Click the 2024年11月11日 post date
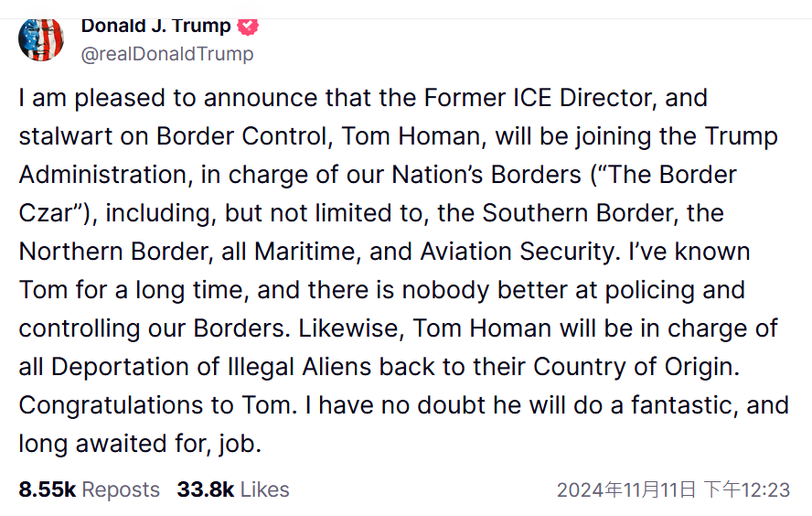This screenshot has height=516, width=812. [626, 489]
